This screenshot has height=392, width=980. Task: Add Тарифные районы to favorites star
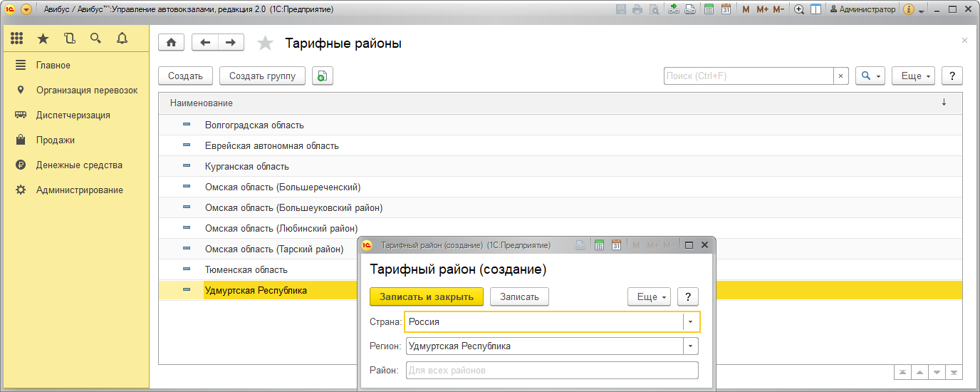[265, 43]
